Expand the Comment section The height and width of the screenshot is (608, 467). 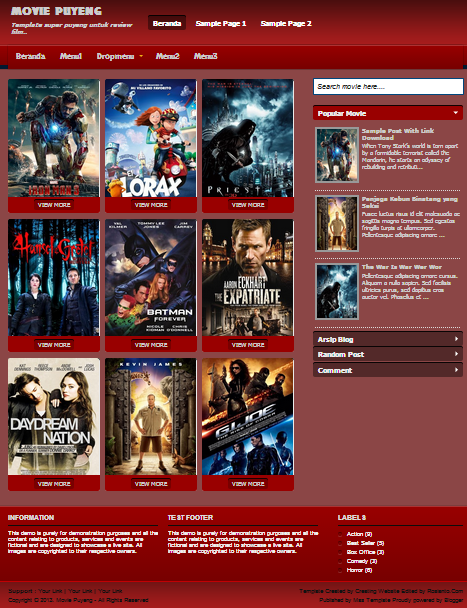coord(388,370)
